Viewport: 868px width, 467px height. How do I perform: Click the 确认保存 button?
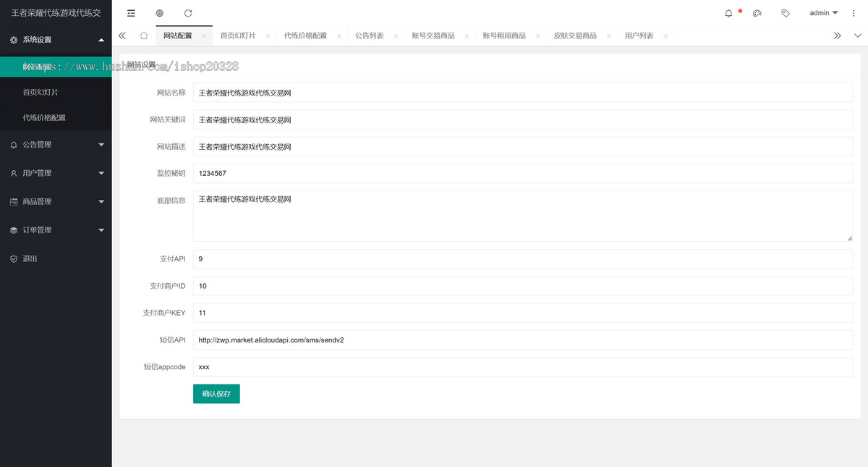(x=216, y=394)
